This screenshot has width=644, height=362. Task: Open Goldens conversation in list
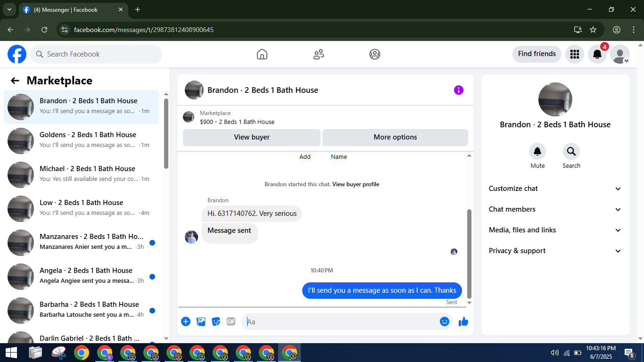tap(81, 141)
